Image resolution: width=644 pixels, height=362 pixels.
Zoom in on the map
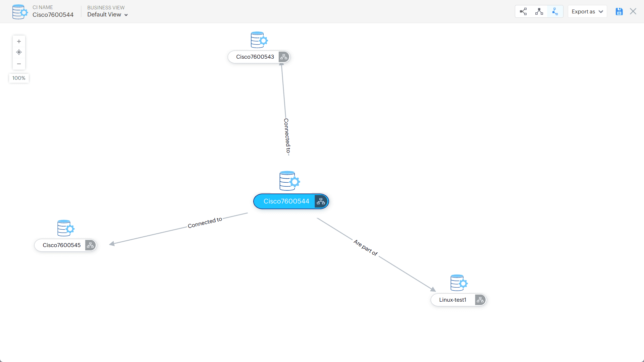pyautogui.click(x=19, y=42)
